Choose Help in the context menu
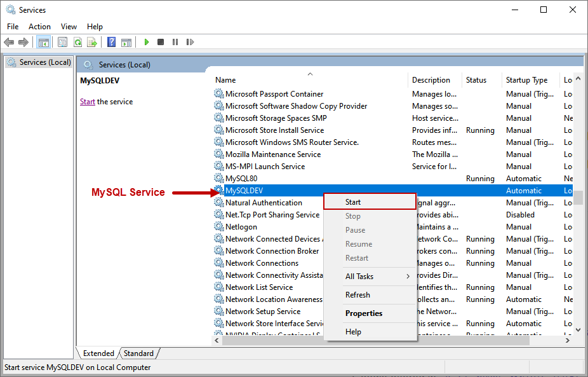 pyautogui.click(x=370, y=332)
